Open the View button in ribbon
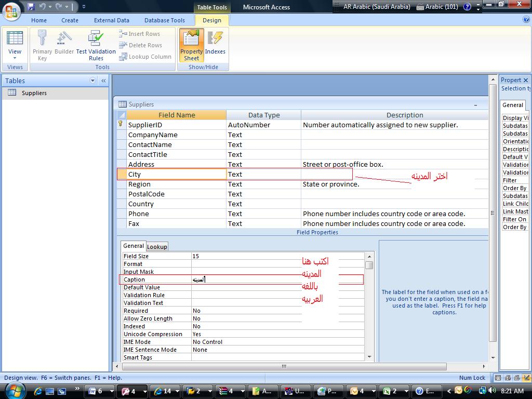 pos(15,46)
